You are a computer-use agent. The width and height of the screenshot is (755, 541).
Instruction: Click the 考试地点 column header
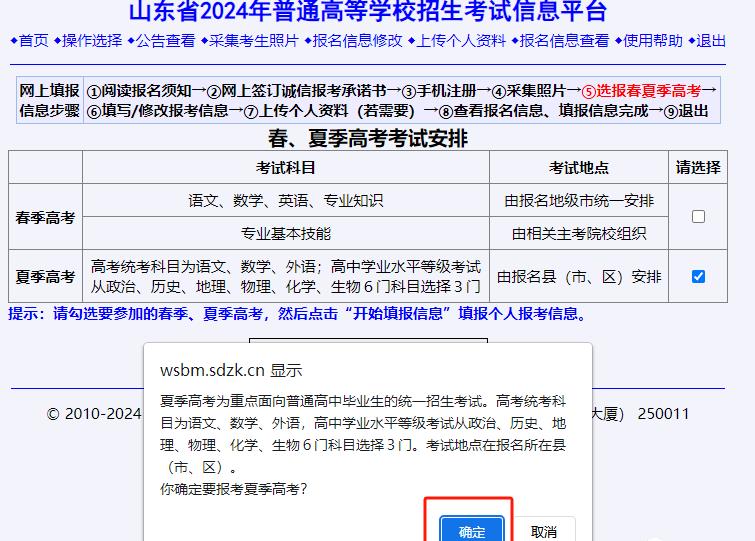(x=579, y=167)
